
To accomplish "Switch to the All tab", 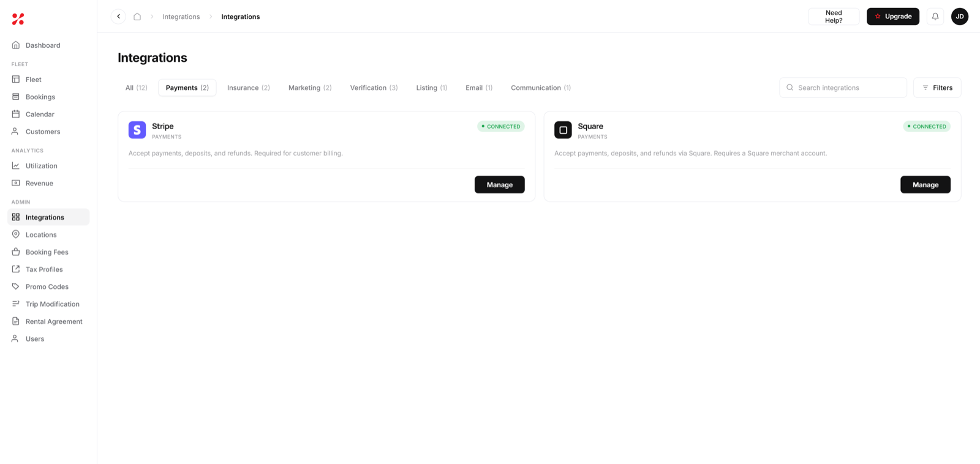I will (137, 88).
